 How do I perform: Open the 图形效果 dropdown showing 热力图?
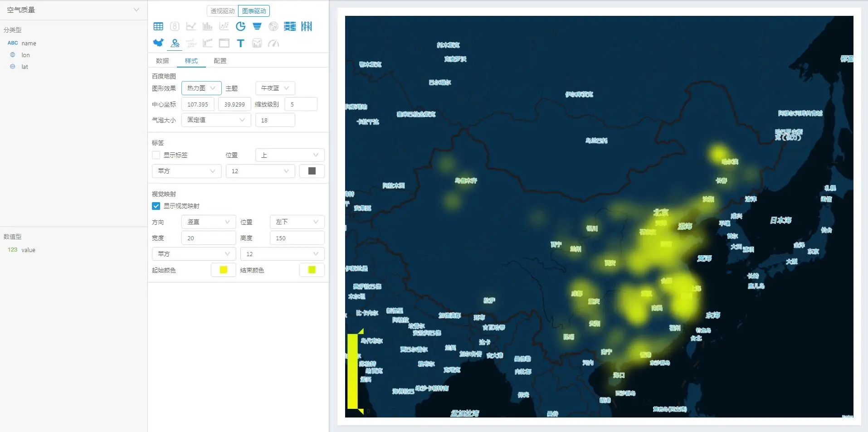201,88
